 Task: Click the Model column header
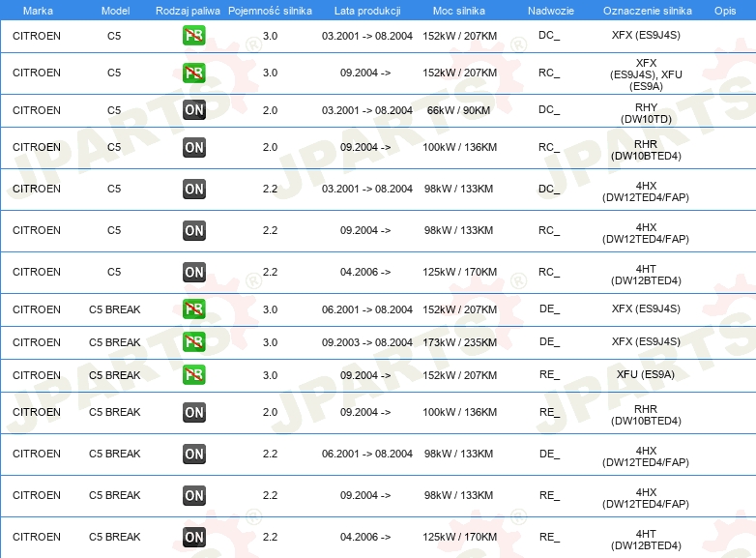tap(115, 11)
